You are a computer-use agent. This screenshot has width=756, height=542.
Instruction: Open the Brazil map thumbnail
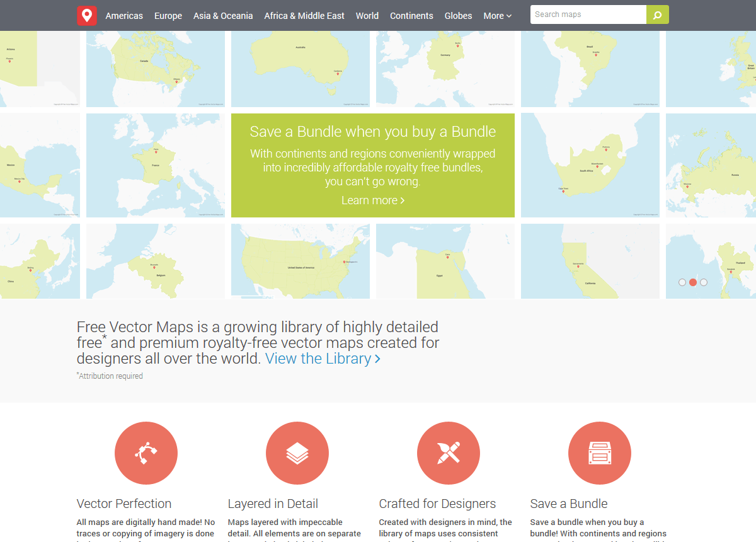tap(590, 69)
